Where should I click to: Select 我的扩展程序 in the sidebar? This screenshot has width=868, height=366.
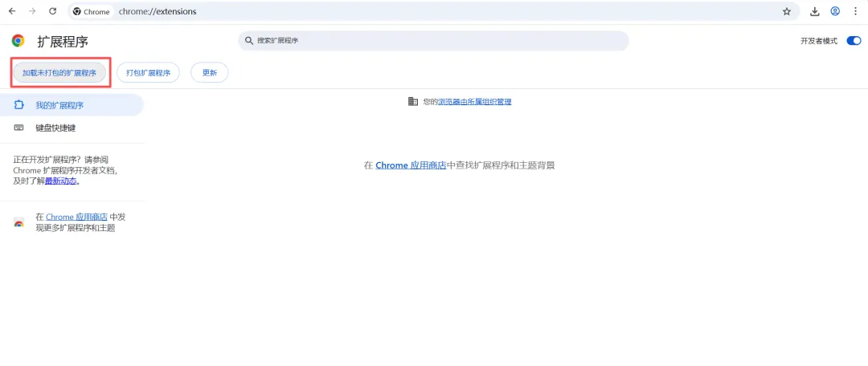click(x=72, y=105)
